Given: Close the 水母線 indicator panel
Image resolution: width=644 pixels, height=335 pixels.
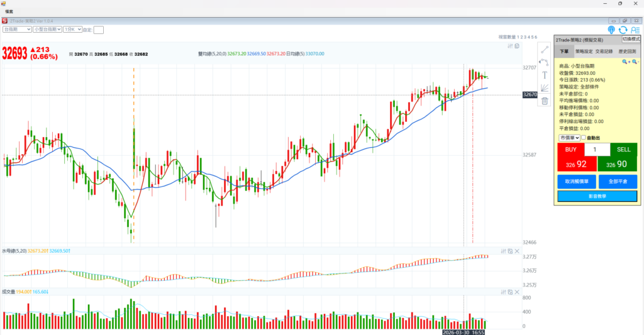Looking at the screenshot, I should (517, 251).
